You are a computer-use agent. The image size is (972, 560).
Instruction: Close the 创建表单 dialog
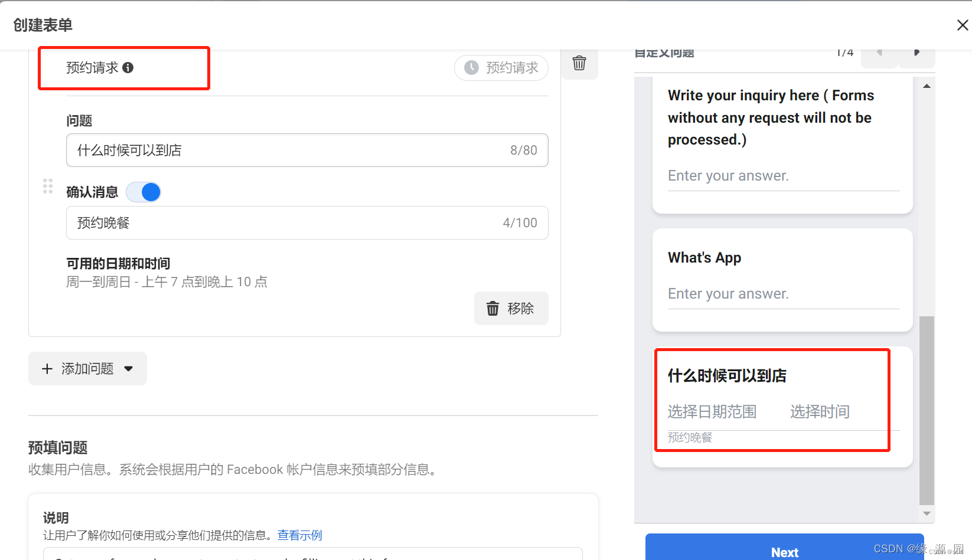coord(962,25)
